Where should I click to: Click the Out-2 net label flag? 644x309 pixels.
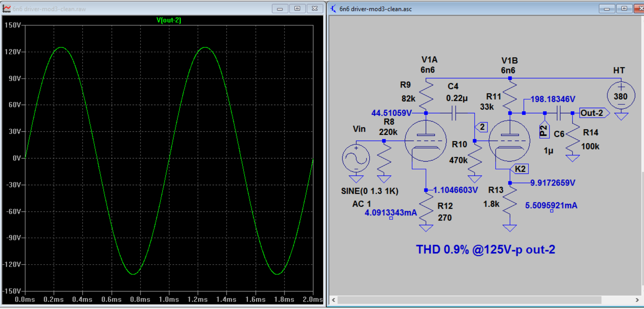pos(594,113)
